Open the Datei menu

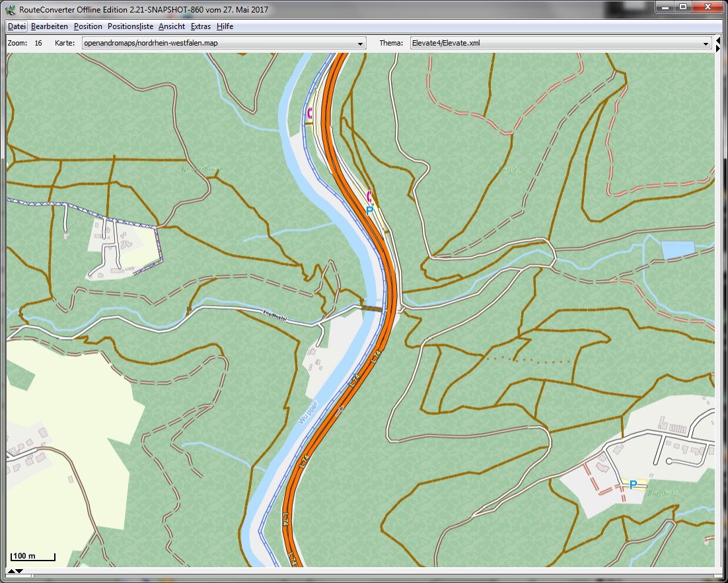point(17,26)
